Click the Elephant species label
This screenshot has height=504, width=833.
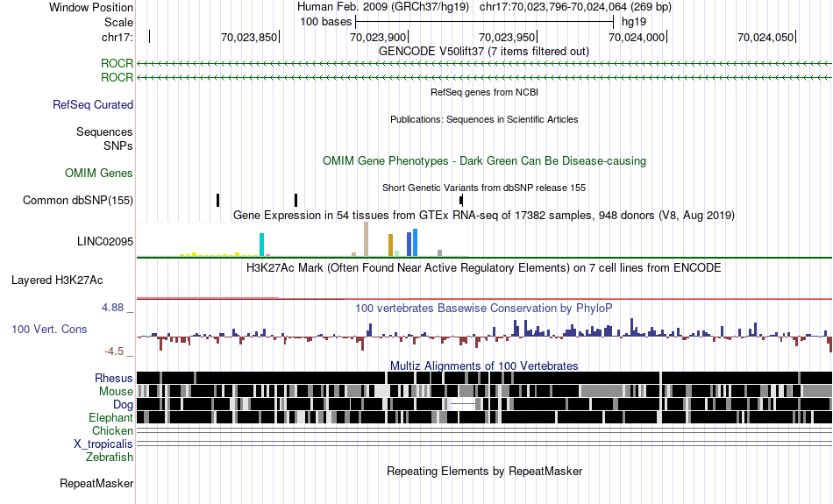click(111, 417)
